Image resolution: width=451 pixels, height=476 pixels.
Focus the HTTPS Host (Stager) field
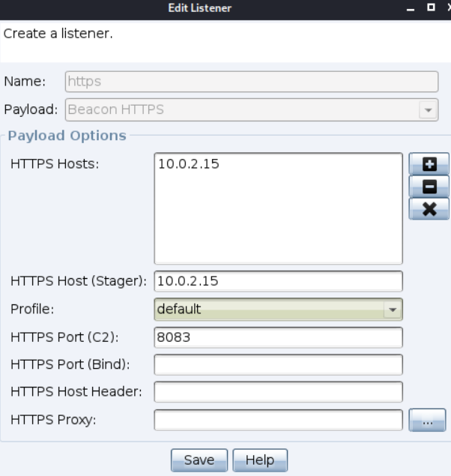pyautogui.click(x=278, y=281)
